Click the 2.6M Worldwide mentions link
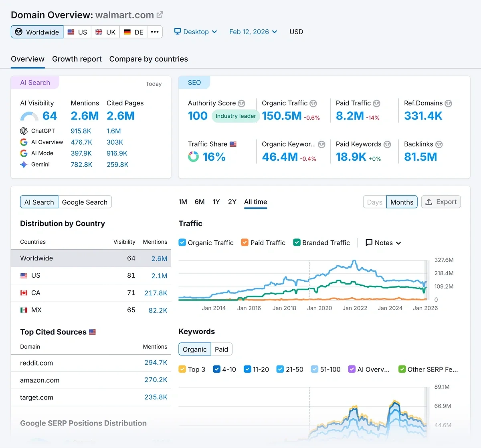Screen dimensions: 481x448 [x=159, y=258]
